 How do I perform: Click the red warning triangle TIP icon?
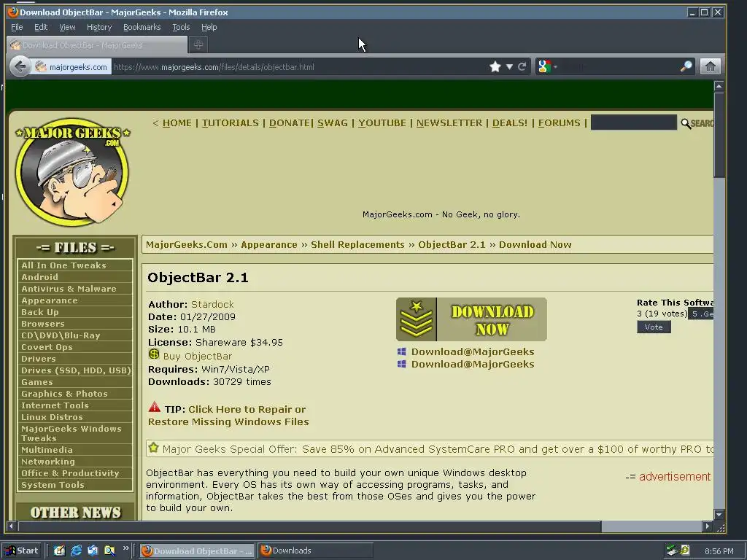click(155, 407)
